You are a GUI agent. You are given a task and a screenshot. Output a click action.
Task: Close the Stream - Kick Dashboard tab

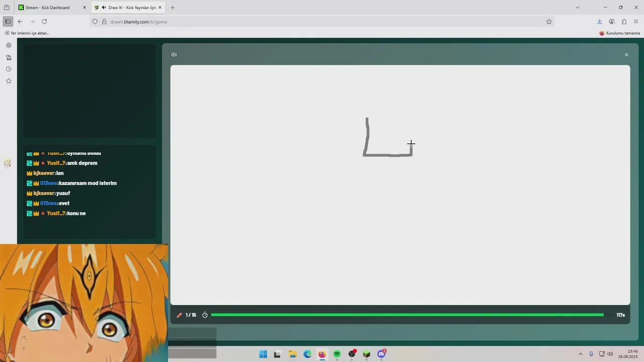[85, 8]
